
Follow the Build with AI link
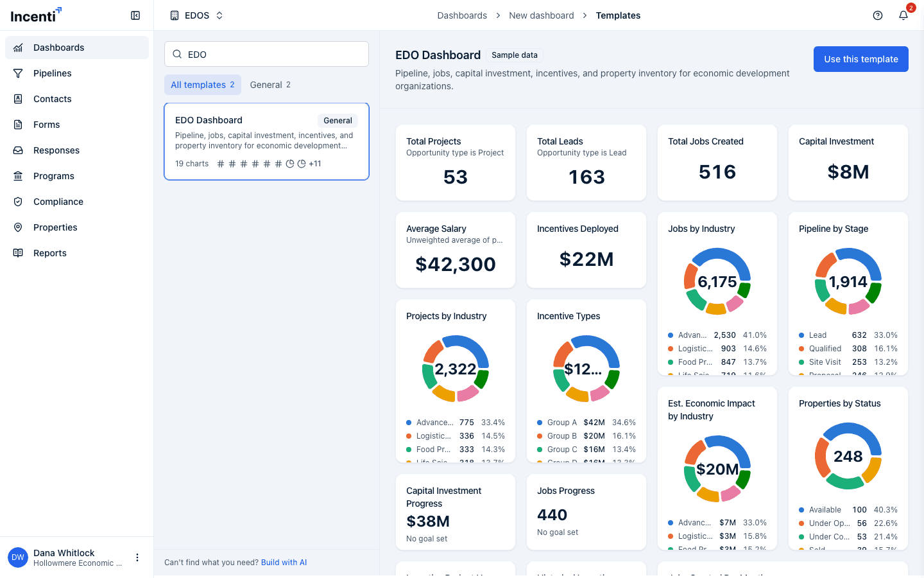[x=284, y=563]
